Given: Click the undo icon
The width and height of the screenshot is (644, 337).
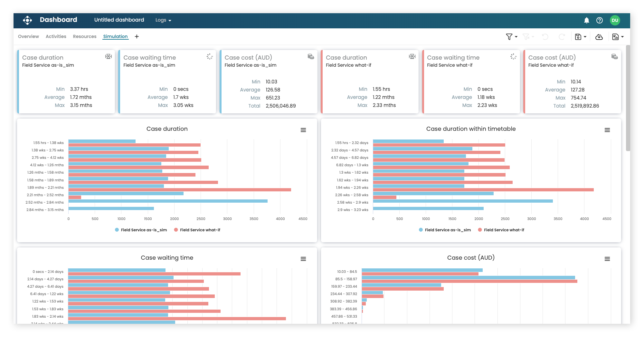Looking at the screenshot, I should 545,37.
